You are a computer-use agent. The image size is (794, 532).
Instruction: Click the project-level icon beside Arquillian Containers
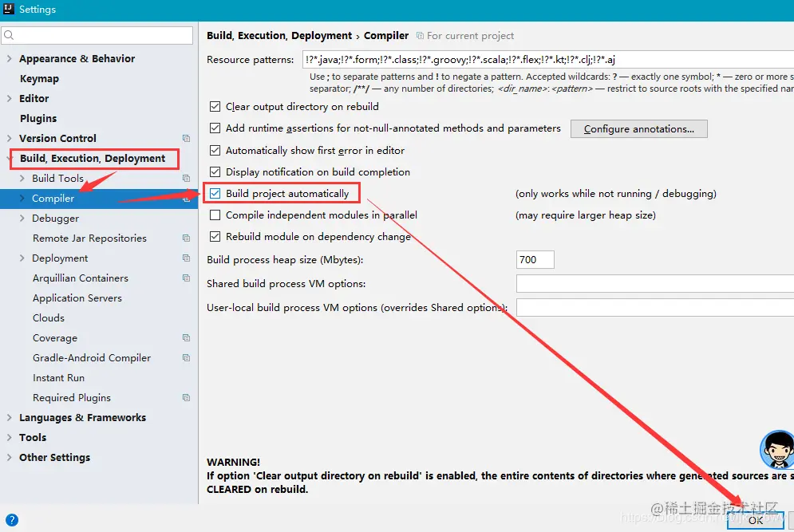tap(187, 278)
